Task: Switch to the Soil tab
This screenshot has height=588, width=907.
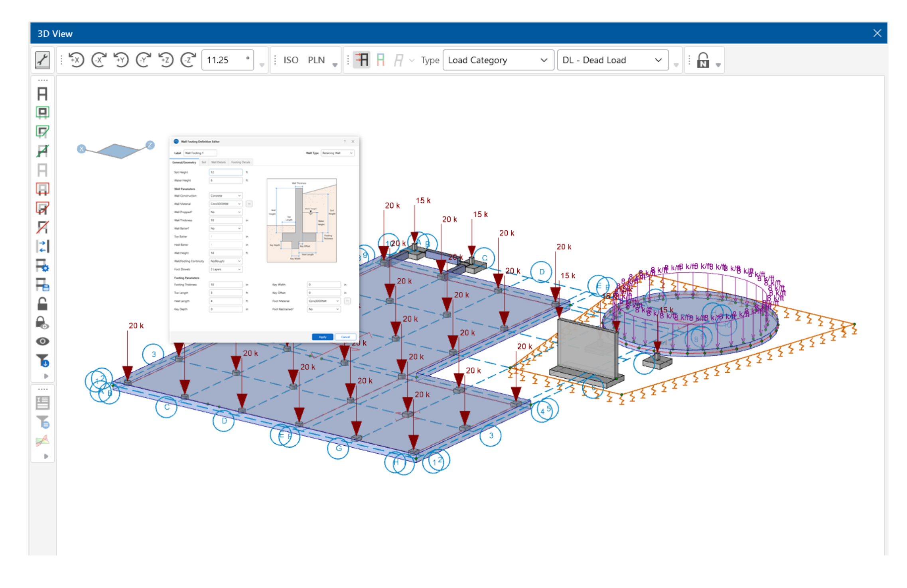Action: [203, 162]
